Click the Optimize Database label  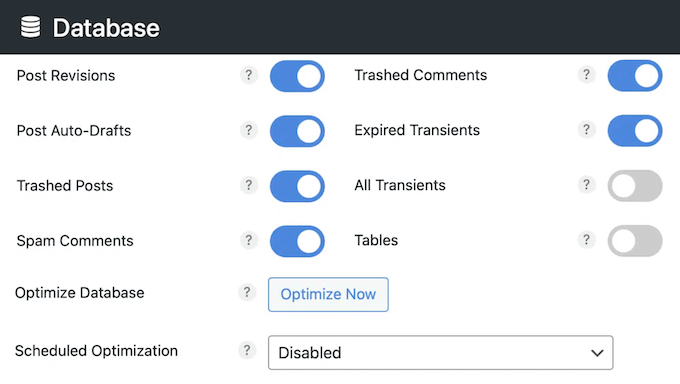pyautogui.click(x=79, y=293)
